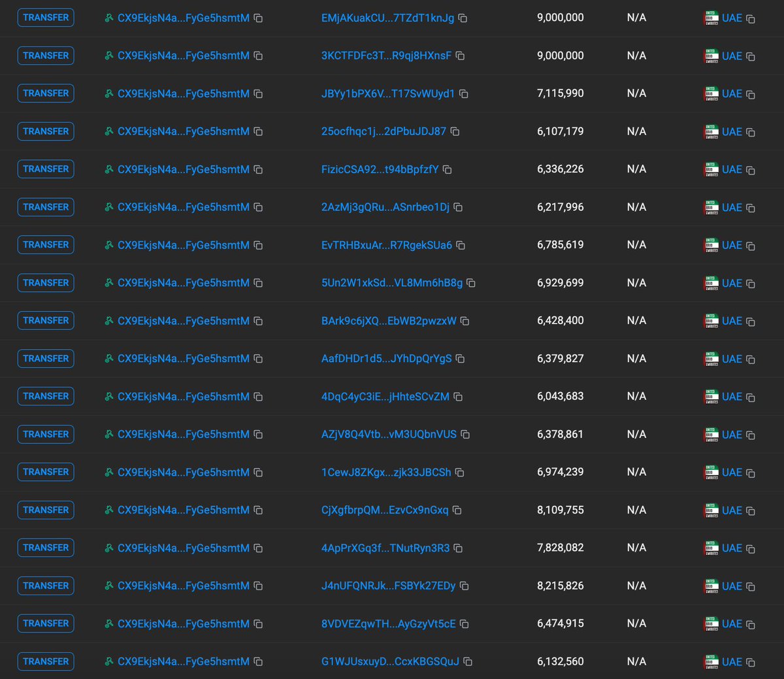The height and width of the screenshot is (679, 784).
Task: Select amount 8,215,826
Action: (561, 586)
